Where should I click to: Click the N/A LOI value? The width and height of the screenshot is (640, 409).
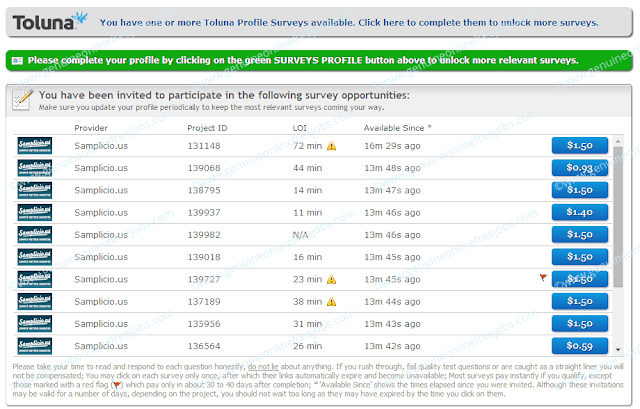[300, 235]
